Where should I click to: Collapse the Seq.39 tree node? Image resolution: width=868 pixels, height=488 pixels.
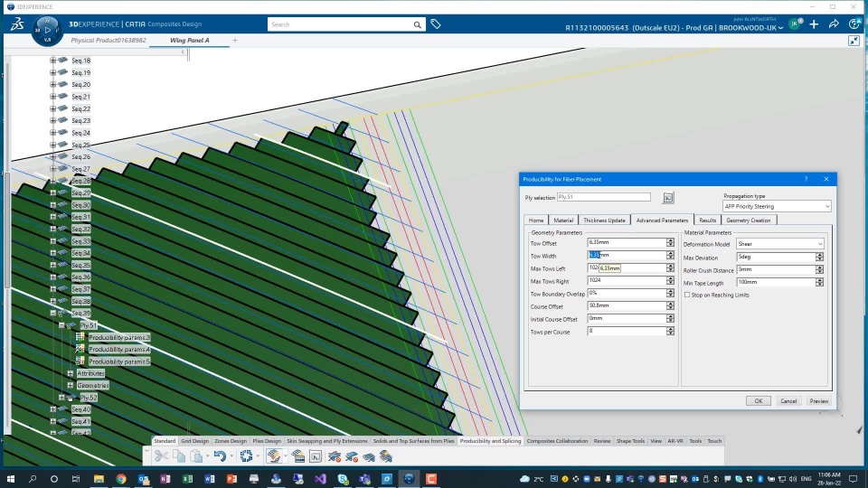(53, 314)
